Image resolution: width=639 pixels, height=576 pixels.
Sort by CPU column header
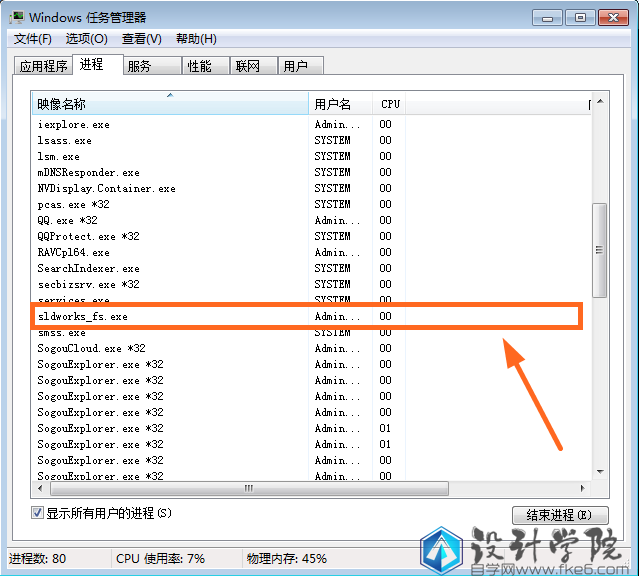tap(390, 104)
